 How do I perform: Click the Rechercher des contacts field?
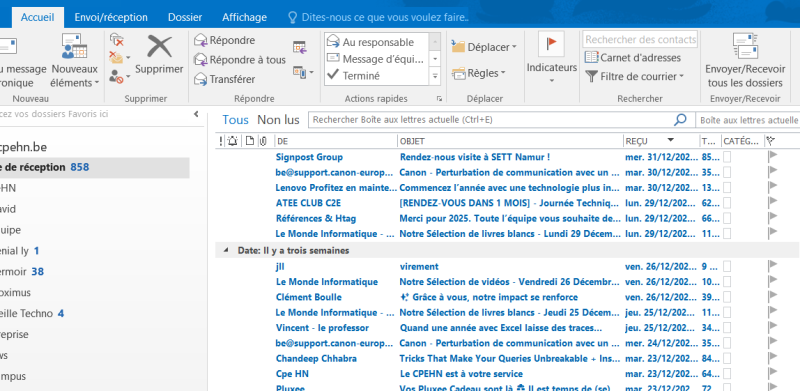(x=640, y=39)
